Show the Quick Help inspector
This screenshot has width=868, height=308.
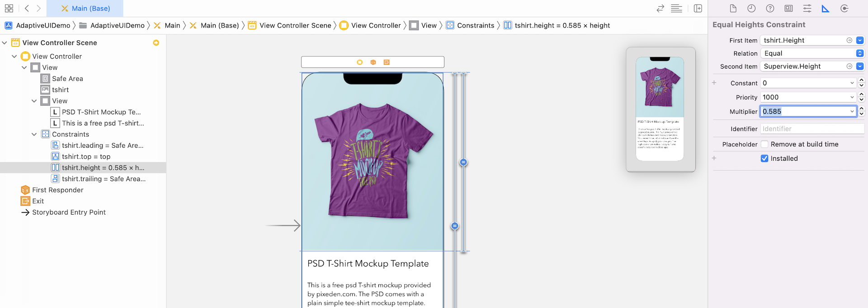pos(770,9)
